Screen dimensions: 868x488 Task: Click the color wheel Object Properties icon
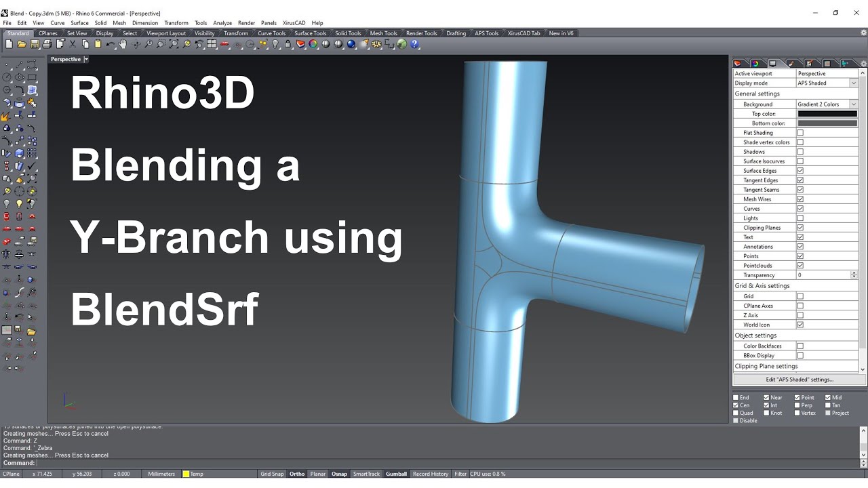click(313, 44)
